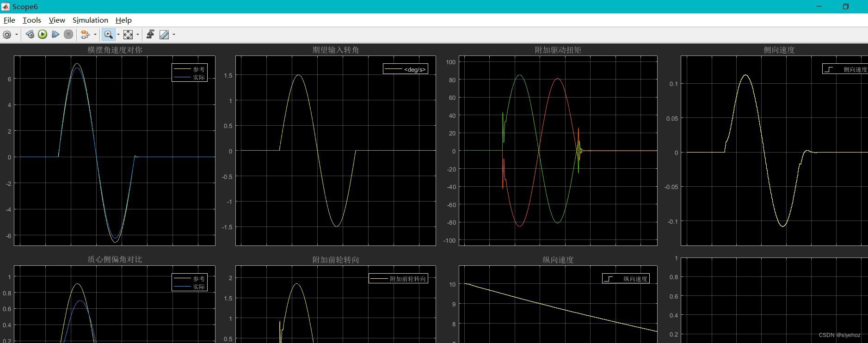The image size is (868, 343).
Task: Toggle 参考 legend entry in sideslip plot
Action: (190, 279)
